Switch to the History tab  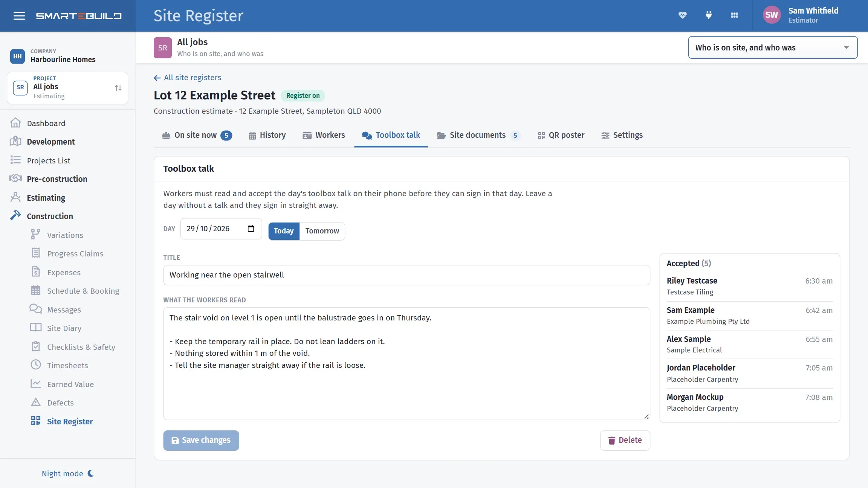pyautogui.click(x=267, y=135)
